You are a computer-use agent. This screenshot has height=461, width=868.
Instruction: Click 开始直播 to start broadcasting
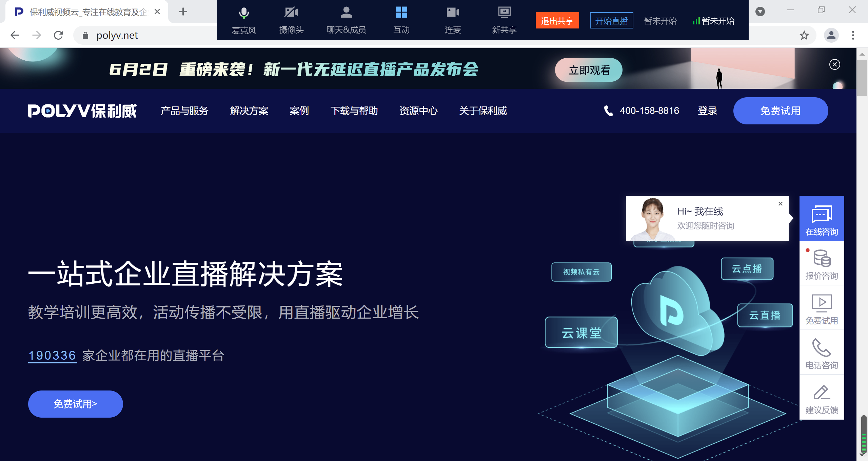point(611,21)
